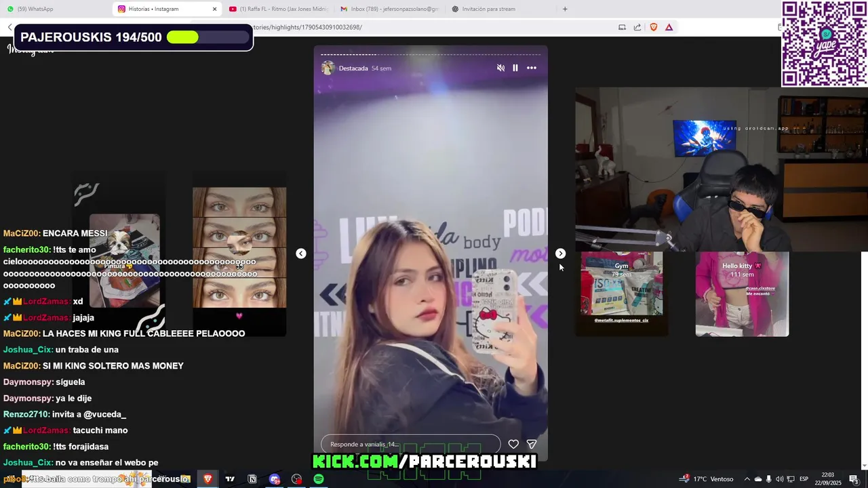This screenshot has height=488, width=868.
Task: Mute or unmute the story audio
Action: point(500,68)
